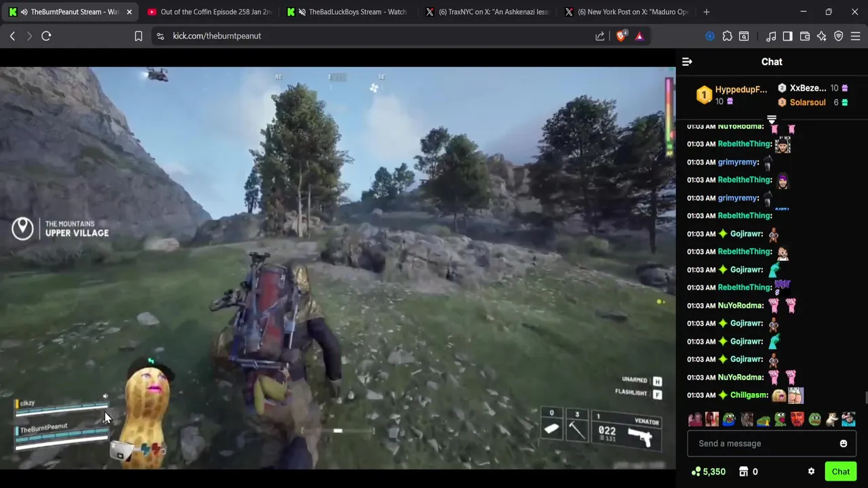Open the browser hamburger main menu

coord(856,36)
